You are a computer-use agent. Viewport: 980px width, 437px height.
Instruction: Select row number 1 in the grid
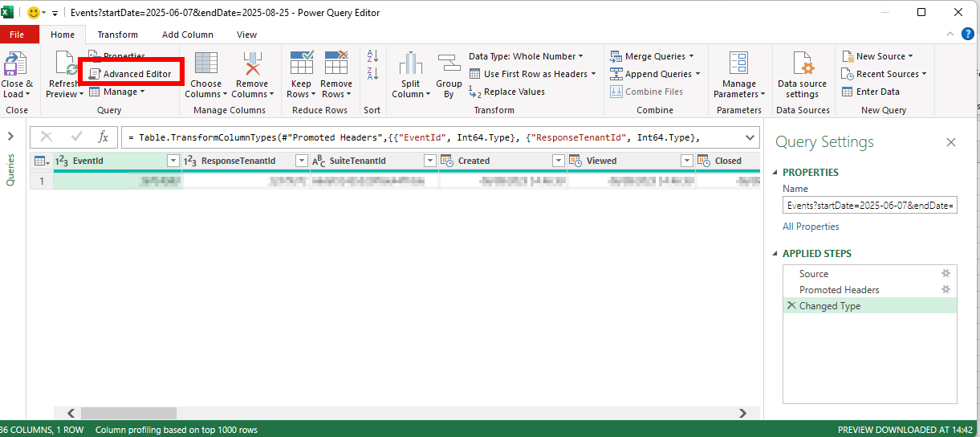[x=42, y=182]
